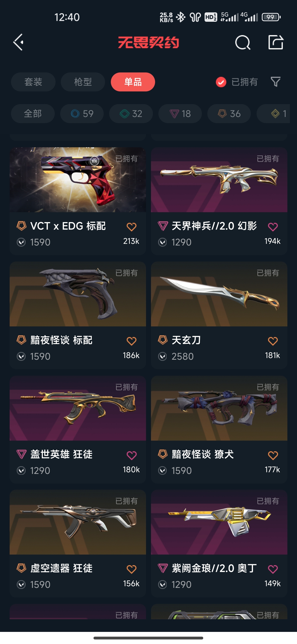Select the 全部 rarity filter
Viewport: 297px width, 644px height.
(x=33, y=113)
